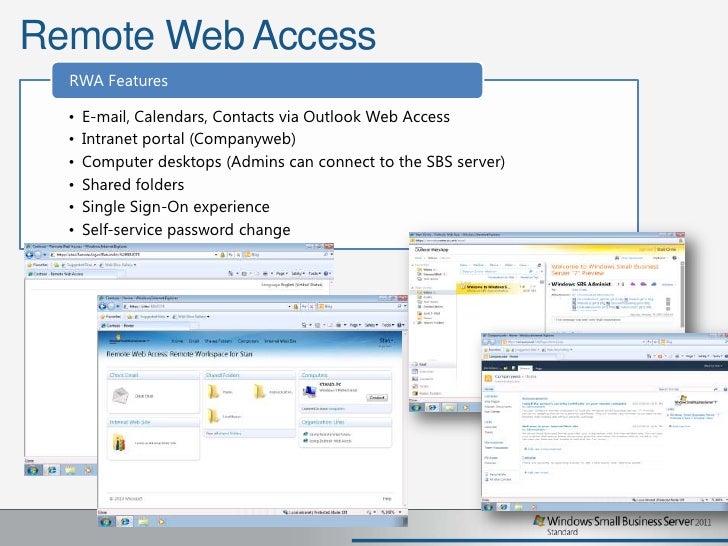The height and width of the screenshot is (546, 728).
Task: Open Safety menu in Remote Workspace IE toolbar
Action: 371,325
